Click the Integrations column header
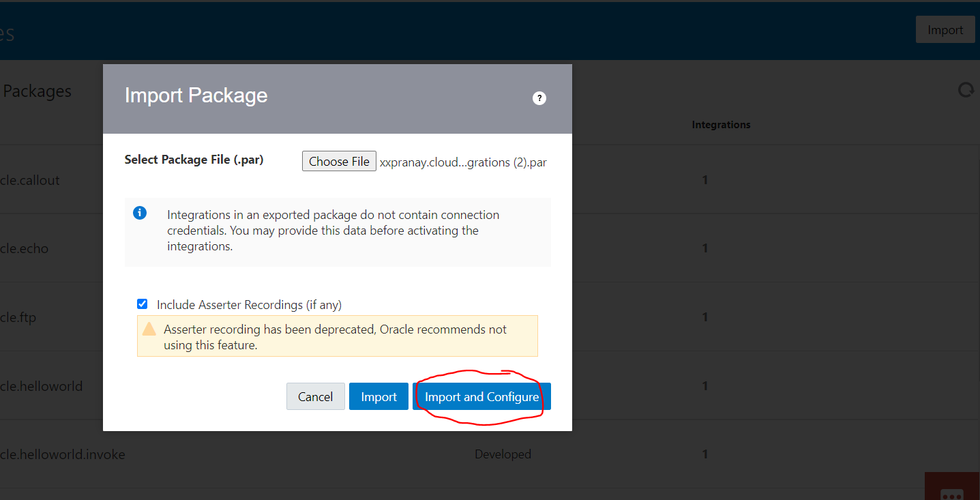The width and height of the screenshot is (980, 500). (721, 125)
